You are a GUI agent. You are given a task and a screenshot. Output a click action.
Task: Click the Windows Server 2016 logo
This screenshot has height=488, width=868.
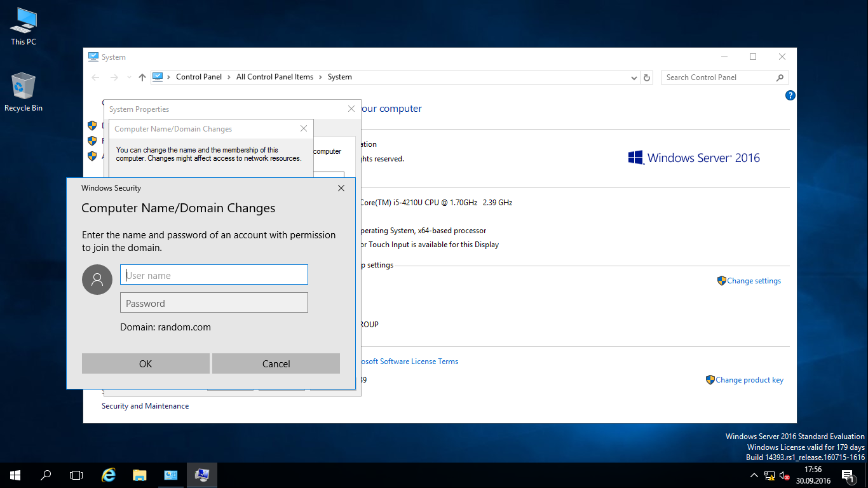click(694, 158)
